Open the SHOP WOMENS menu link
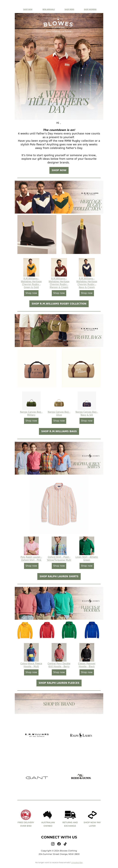 point(90,9)
